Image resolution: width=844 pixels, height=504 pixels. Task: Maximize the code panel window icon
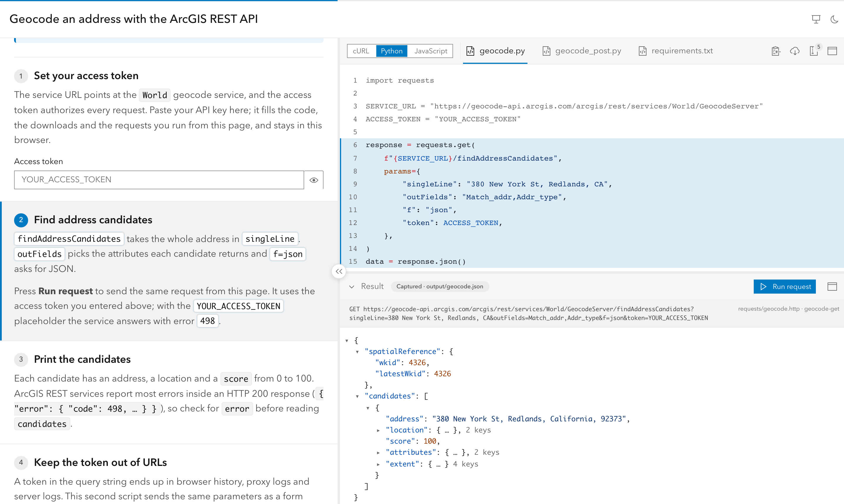pos(832,51)
